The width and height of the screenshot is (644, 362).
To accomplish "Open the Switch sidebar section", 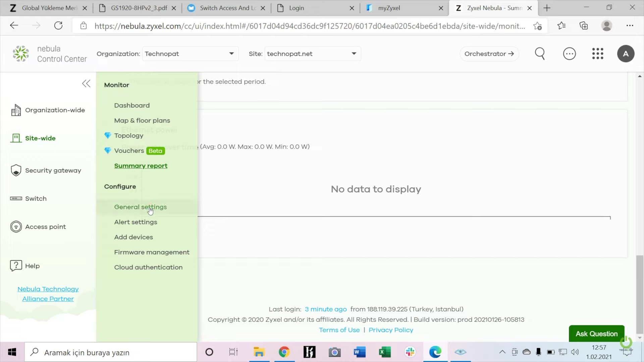I will pyautogui.click(x=36, y=198).
